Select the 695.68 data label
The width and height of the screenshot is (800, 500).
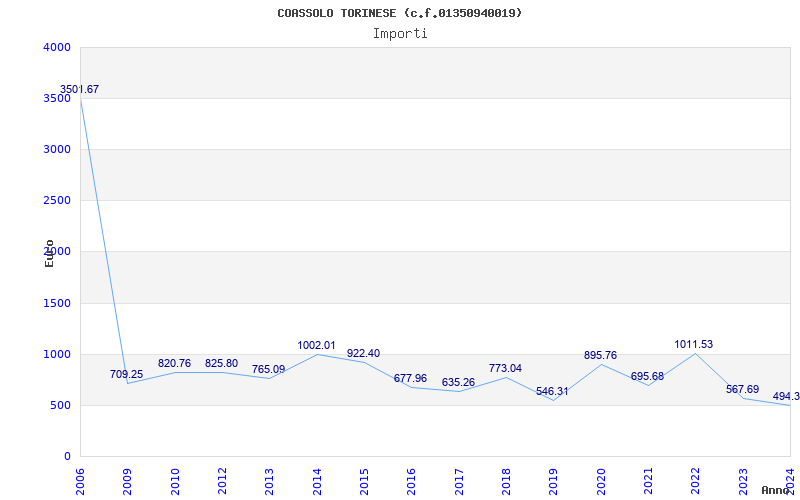pos(647,377)
